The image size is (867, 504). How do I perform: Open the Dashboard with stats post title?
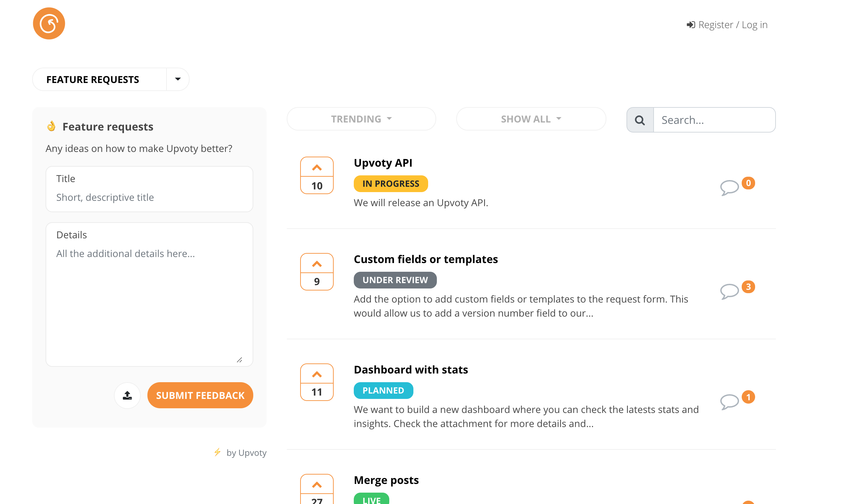click(x=410, y=369)
